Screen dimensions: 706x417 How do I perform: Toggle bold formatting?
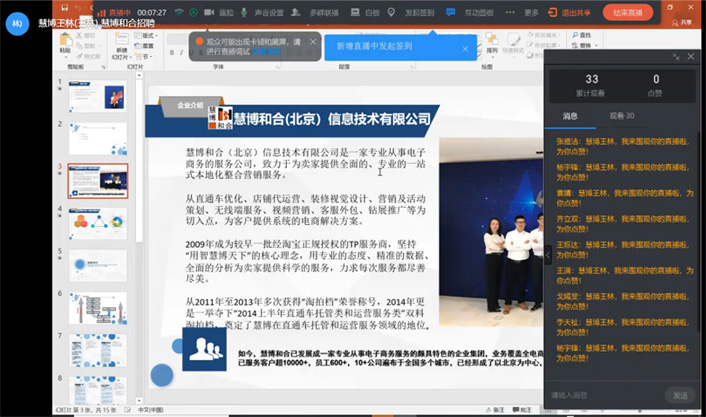point(172,53)
